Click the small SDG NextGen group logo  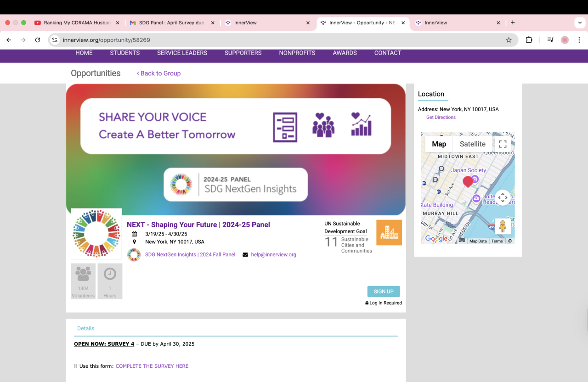pyautogui.click(x=134, y=255)
